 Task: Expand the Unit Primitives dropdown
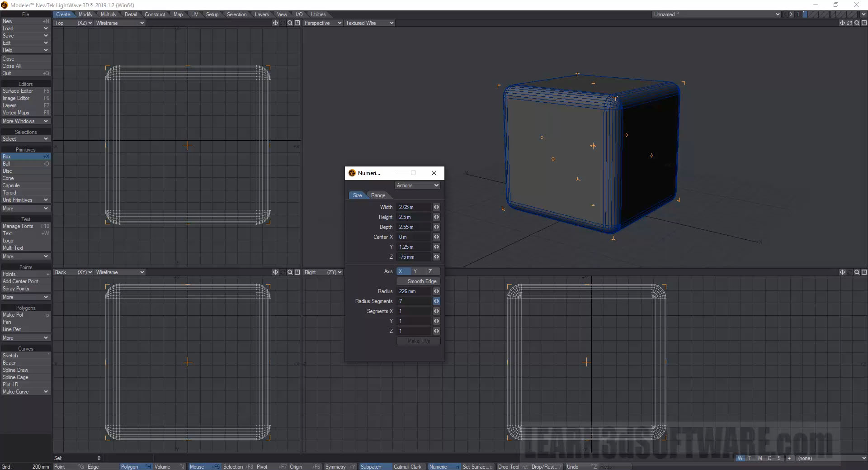26,200
